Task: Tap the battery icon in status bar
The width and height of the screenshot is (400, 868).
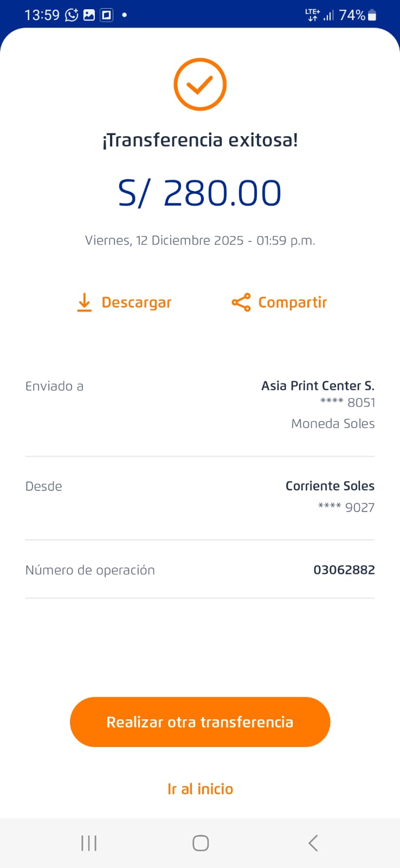Action: click(372, 15)
